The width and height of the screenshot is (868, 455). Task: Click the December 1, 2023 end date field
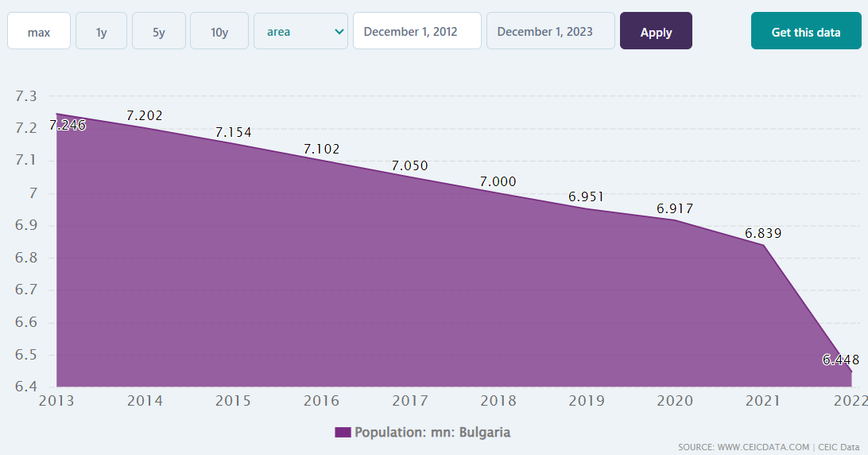550,31
